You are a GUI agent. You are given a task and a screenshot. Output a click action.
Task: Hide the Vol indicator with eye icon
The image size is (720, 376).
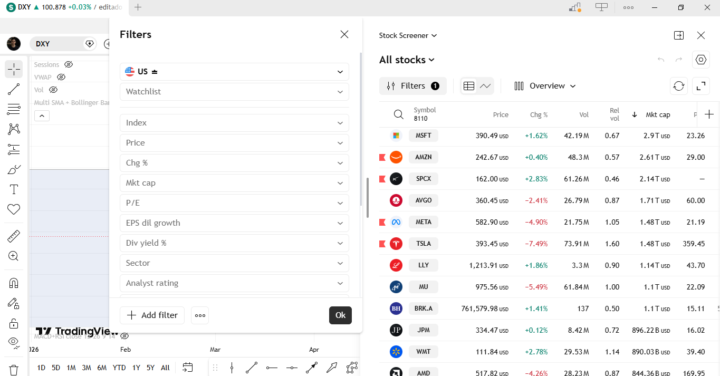(53, 90)
